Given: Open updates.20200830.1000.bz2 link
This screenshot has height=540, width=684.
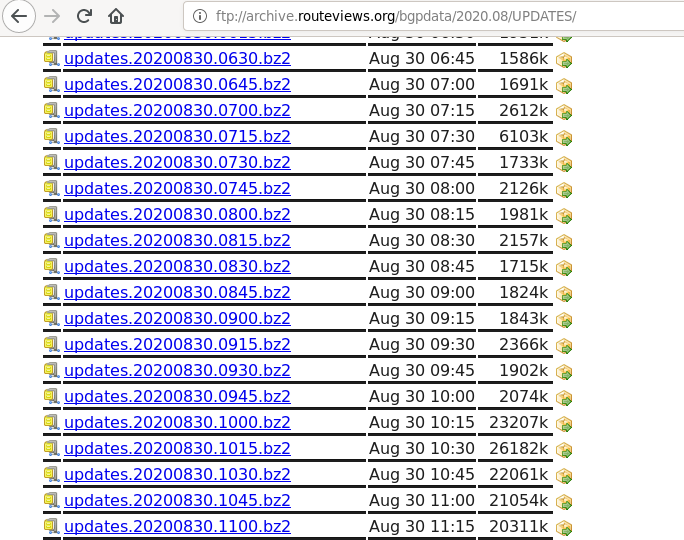Looking at the screenshot, I should coord(177,422).
